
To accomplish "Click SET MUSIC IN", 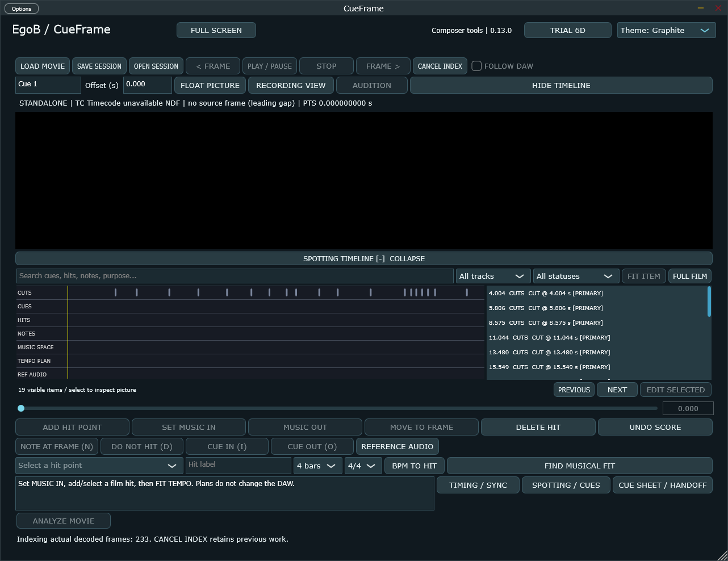I will pyautogui.click(x=189, y=427).
